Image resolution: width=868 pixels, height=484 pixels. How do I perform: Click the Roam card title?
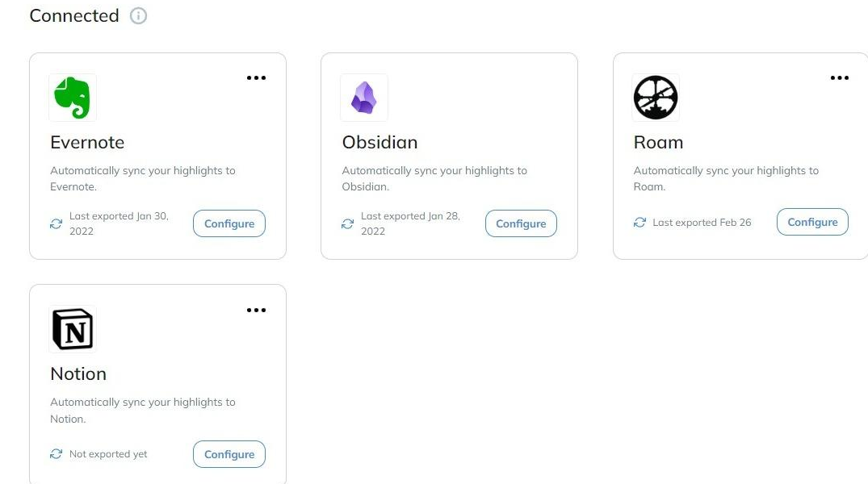pyautogui.click(x=658, y=142)
